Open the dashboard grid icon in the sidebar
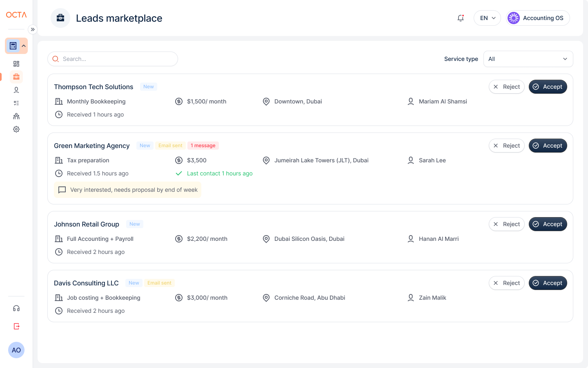The width and height of the screenshot is (588, 368). coord(16,64)
